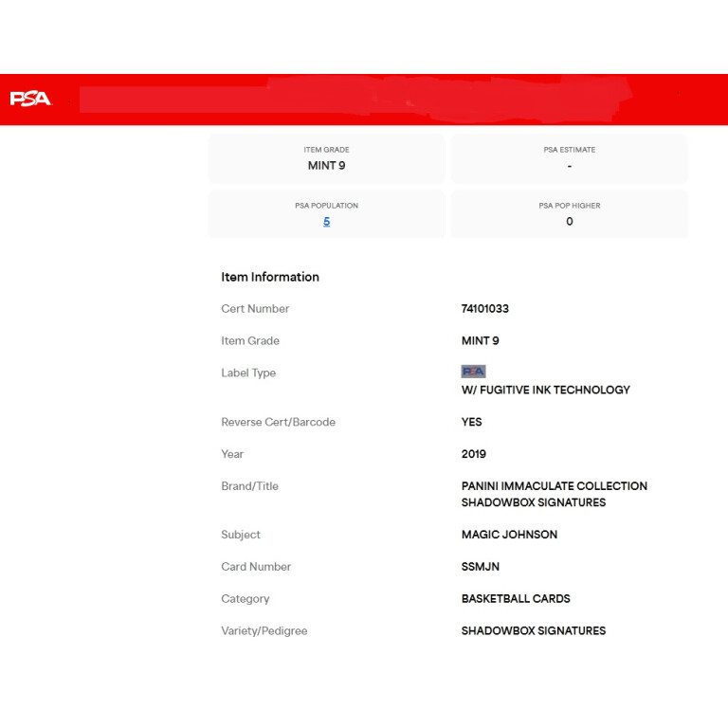The width and height of the screenshot is (728, 728).
Task: Click the Basketball Cards category value
Action: [x=516, y=599]
